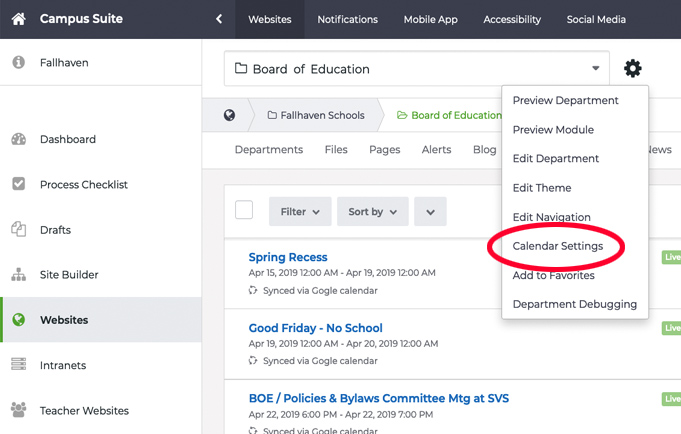The height and width of the screenshot is (434, 681).
Task: Click sync icon under Spring Recess
Action: click(253, 290)
